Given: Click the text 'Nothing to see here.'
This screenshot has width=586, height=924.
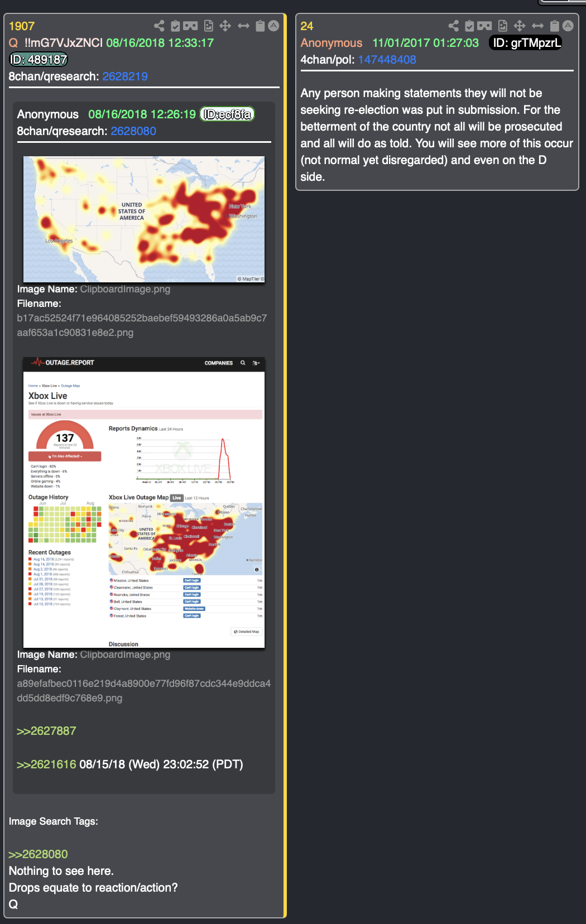Looking at the screenshot, I should coord(61,871).
